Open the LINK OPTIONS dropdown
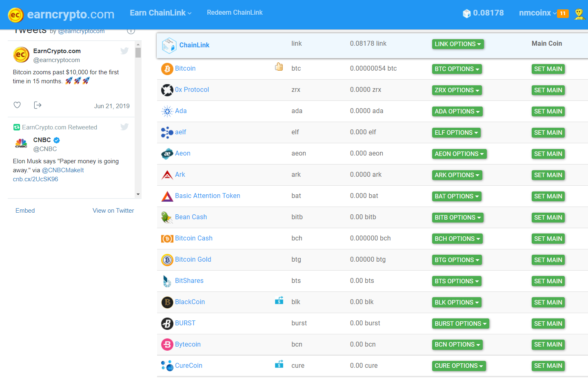Screen dimensions: 588x378 pos(458,44)
